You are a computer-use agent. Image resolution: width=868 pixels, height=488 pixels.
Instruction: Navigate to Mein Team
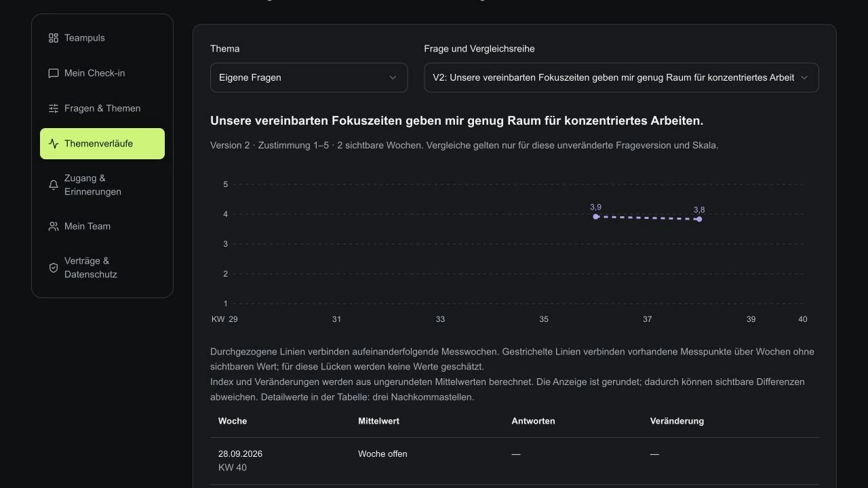point(102,226)
